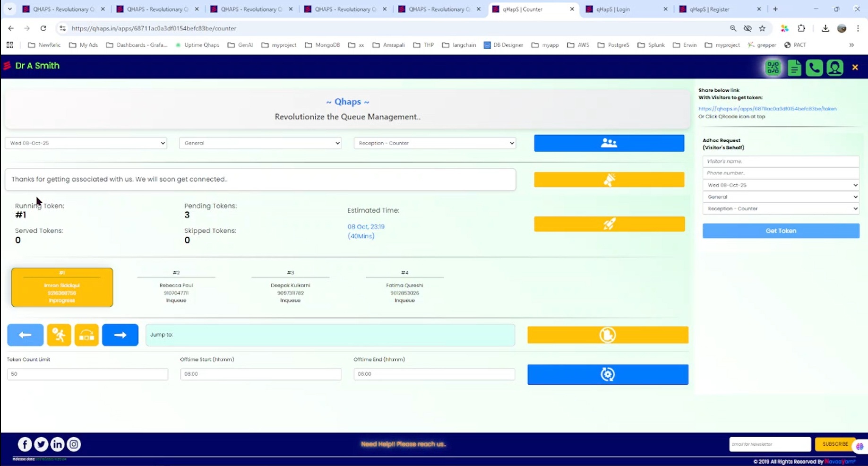Select the phone call icon at top right
The width and height of the screenshot is (868, 466).
click(x=814, y=67)
